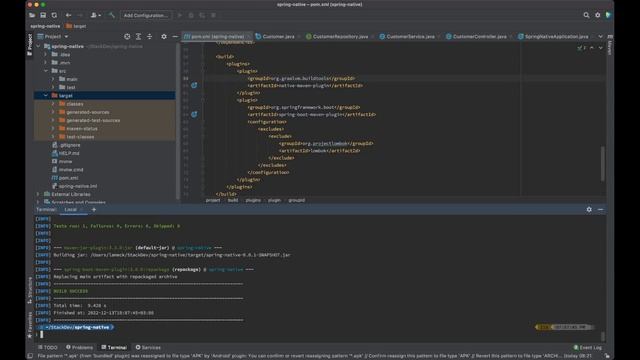This screenshot has width=640, height=360.
Task: Select HELP.md in the project tree
Action: (69, 153)
